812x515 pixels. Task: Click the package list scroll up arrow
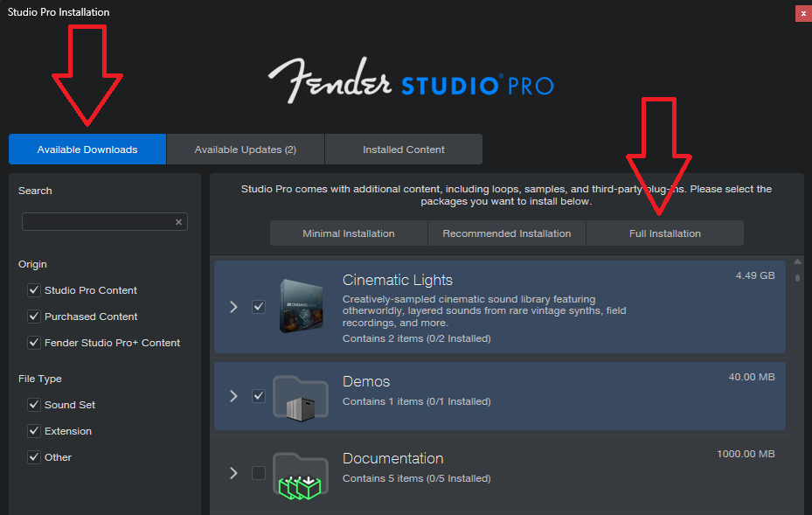[x=797, y=262]
